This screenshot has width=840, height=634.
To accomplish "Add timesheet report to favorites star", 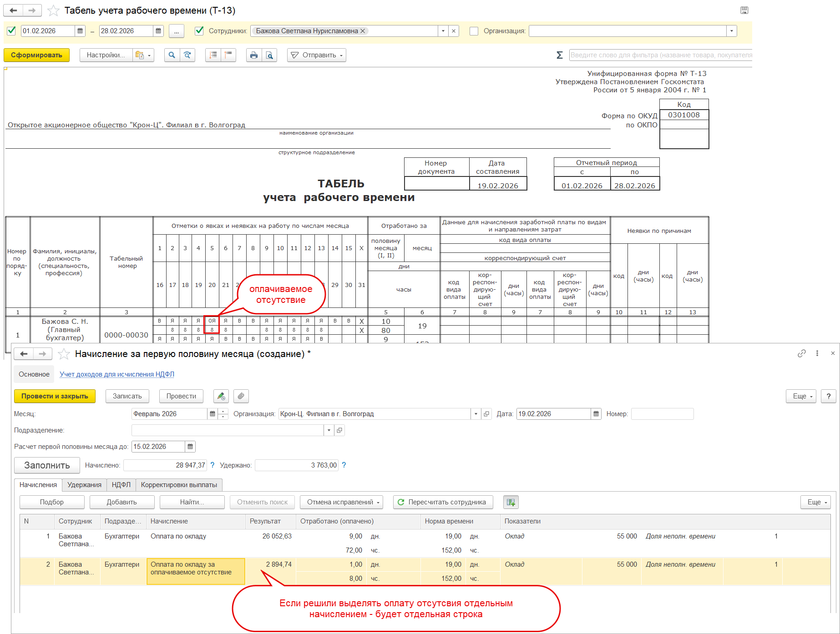I will point(53,10).
